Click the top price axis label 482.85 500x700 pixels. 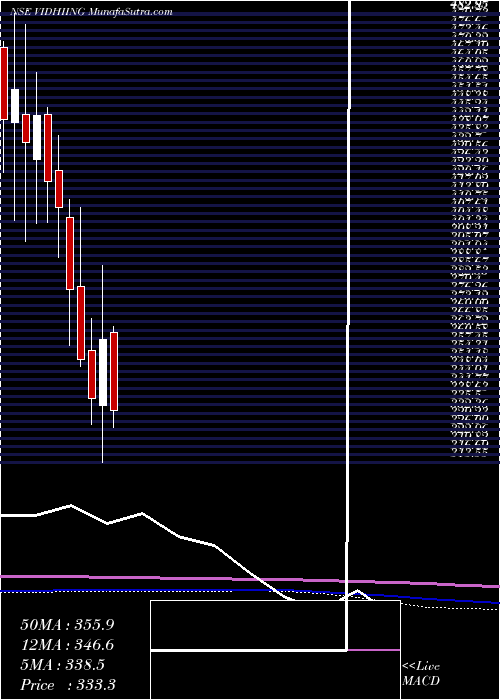pyautogui.click(x=469, y=5)
